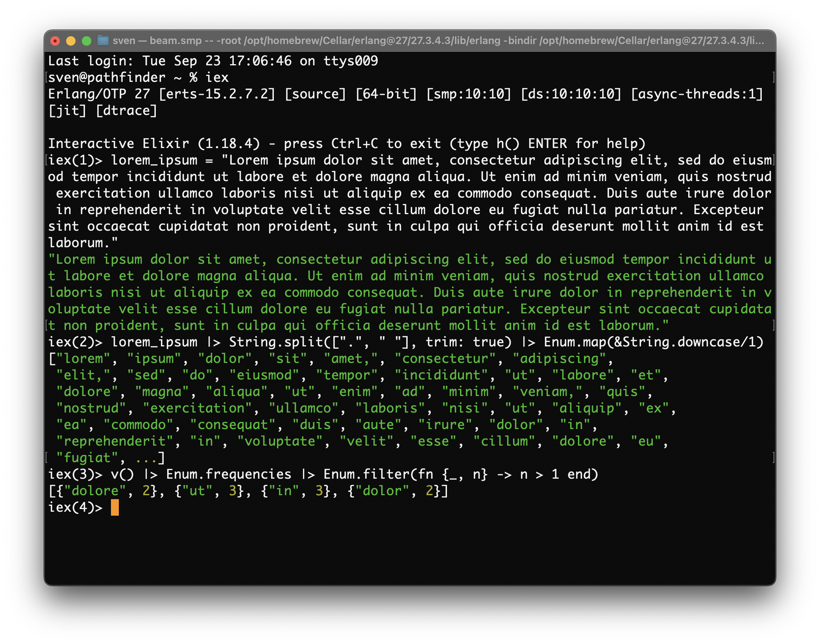This screenshot has height=644, width=820.
Task: Click the "String.split" text in iex(2) line
Action: point(276,342)
